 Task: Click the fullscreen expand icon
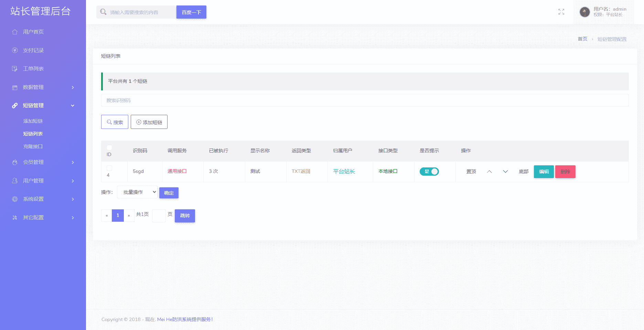click(561, 12)
